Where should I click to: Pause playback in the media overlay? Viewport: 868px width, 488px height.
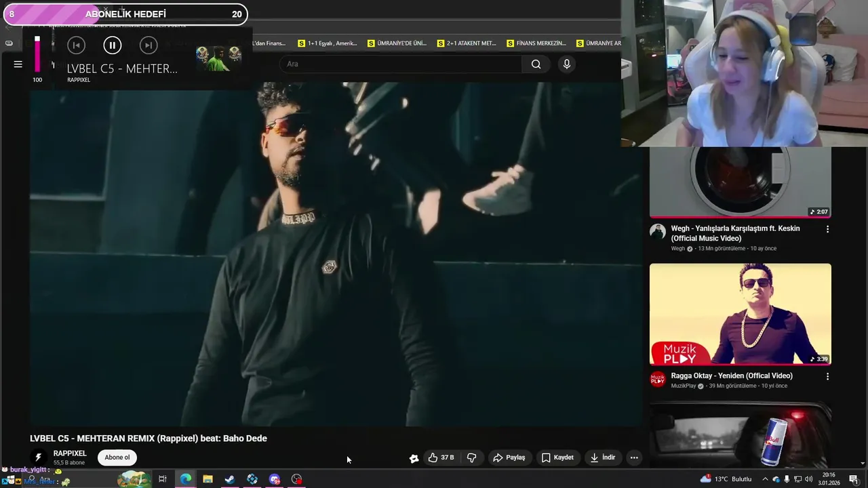click(112, 45)
